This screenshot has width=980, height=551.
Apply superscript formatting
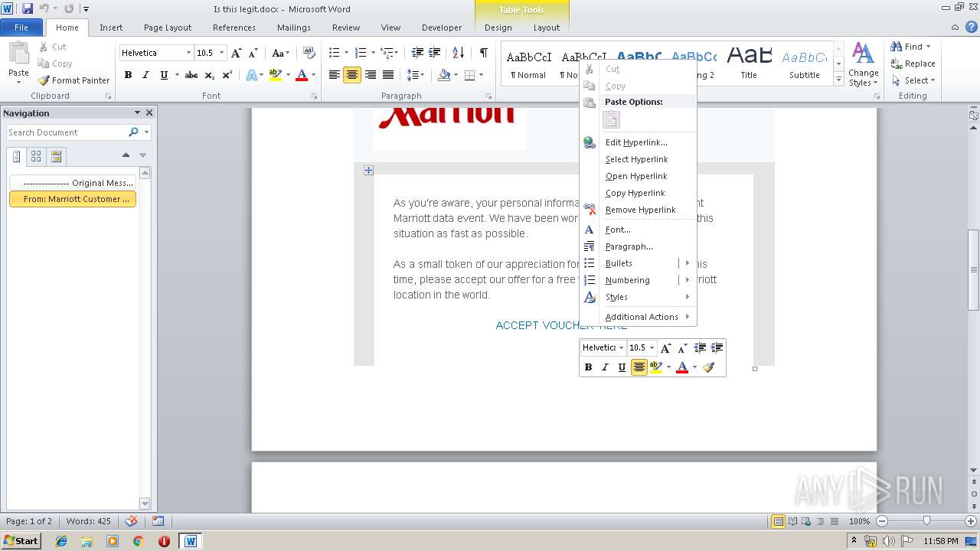click(x=227, y=75)
